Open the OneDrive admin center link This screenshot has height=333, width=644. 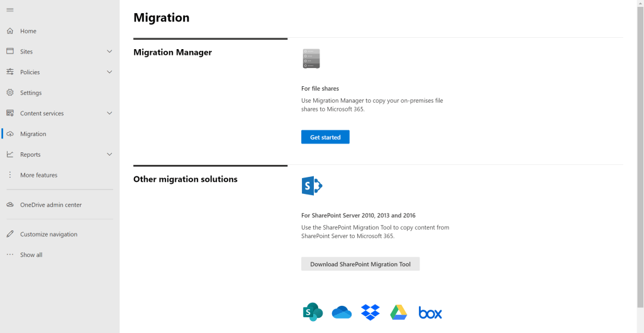tap(50, 205)
